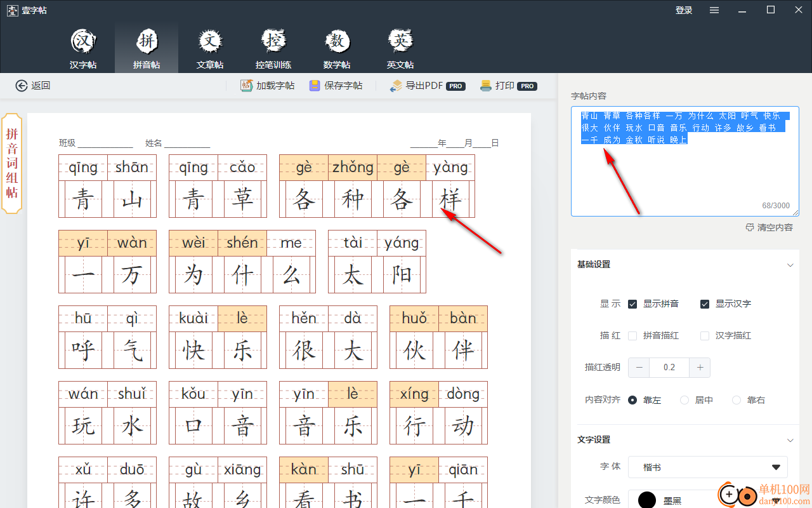The image size is (812, 508).
Task: Click the 班级 blank line on the worksheet
Action: (x=105, y=144)
